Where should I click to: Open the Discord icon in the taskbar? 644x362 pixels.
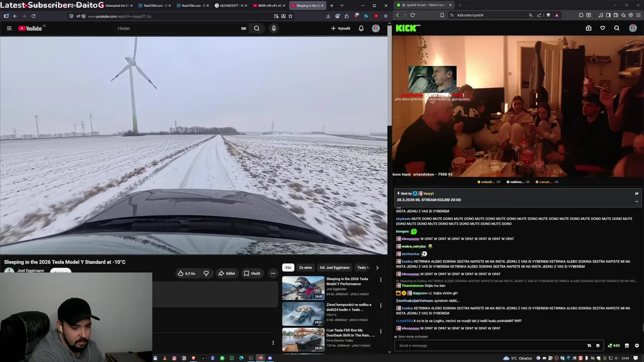[270, 358]
